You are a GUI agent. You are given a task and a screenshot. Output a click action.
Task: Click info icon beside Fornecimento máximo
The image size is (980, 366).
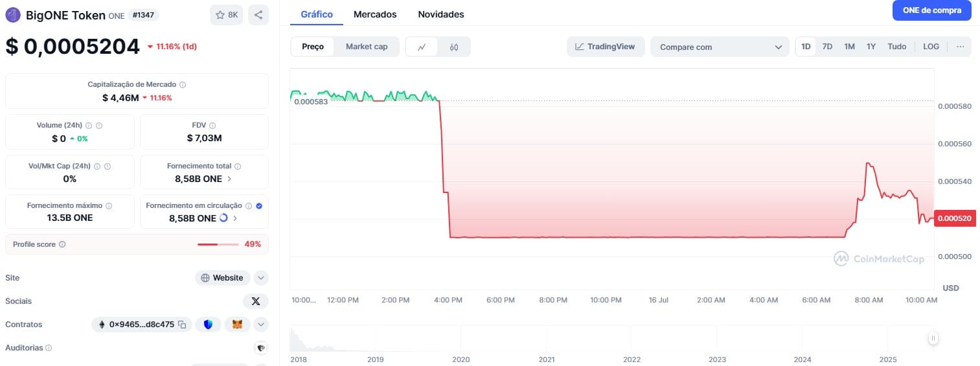pyautogui.click(x=109, y=206)
